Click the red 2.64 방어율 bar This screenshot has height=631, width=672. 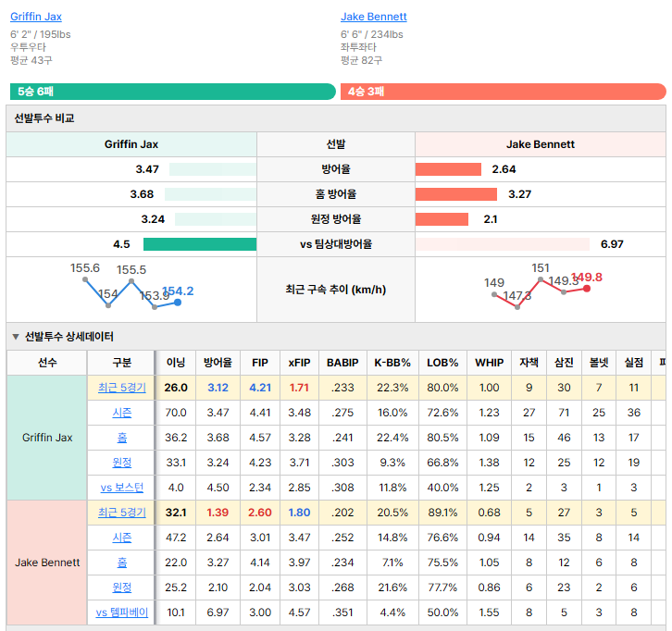point(448,169)
